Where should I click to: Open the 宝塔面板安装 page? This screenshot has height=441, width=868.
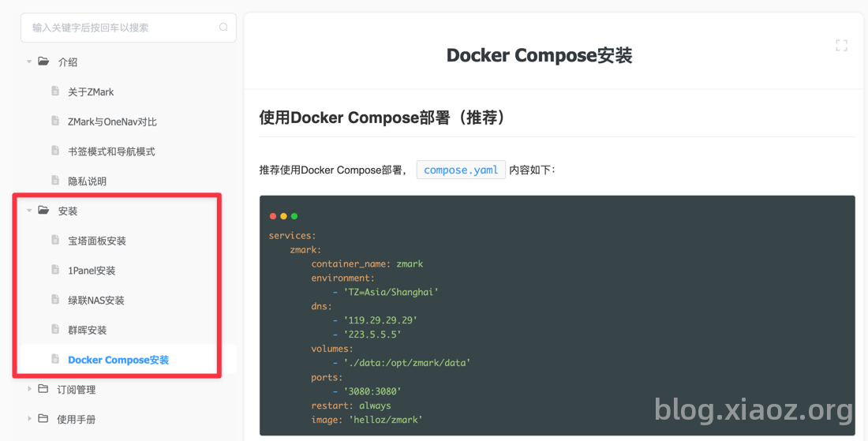(97, 241)
